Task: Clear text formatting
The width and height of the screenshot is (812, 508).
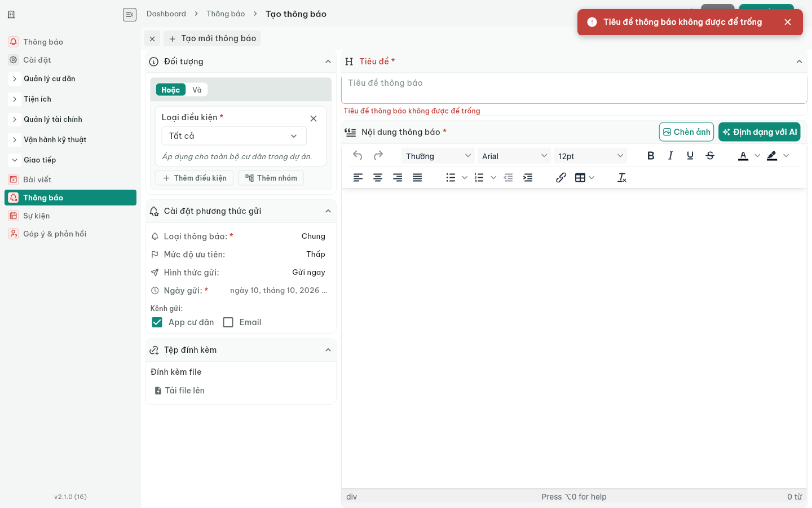Action: [x=622, y=178]
